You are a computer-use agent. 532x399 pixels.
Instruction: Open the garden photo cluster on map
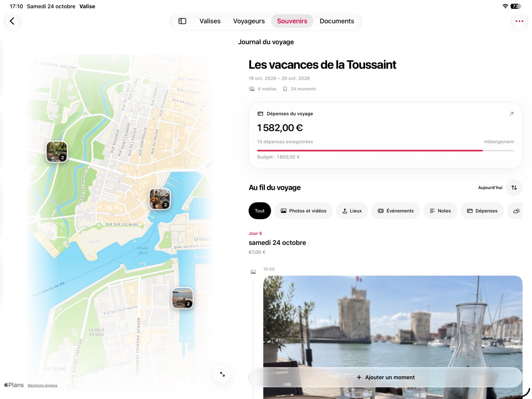coord(57,151)
